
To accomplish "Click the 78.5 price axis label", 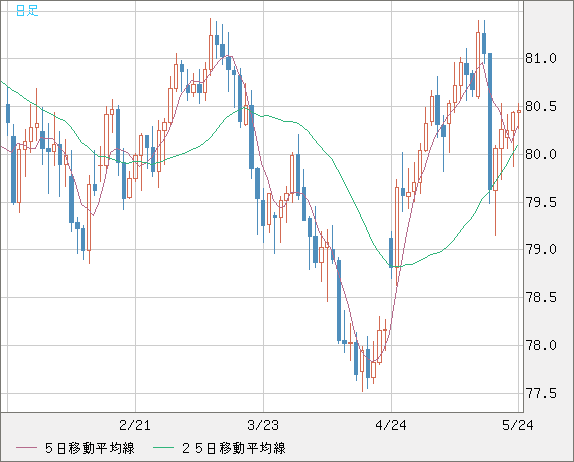I will (x=541, y=298).
